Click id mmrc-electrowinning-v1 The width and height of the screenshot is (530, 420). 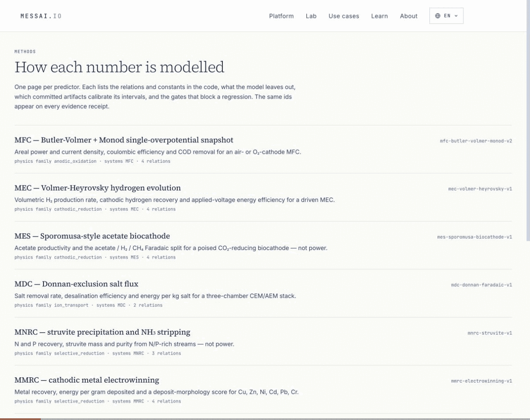(x=481, y=381)
